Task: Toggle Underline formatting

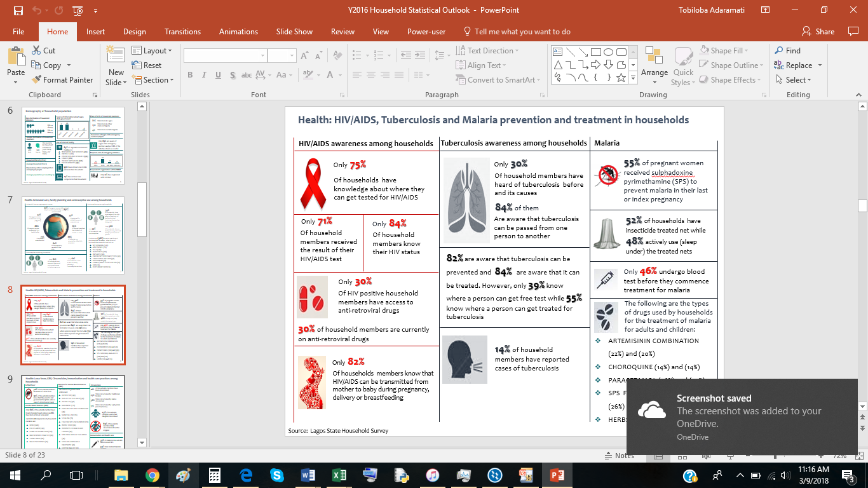Action: 218,75
